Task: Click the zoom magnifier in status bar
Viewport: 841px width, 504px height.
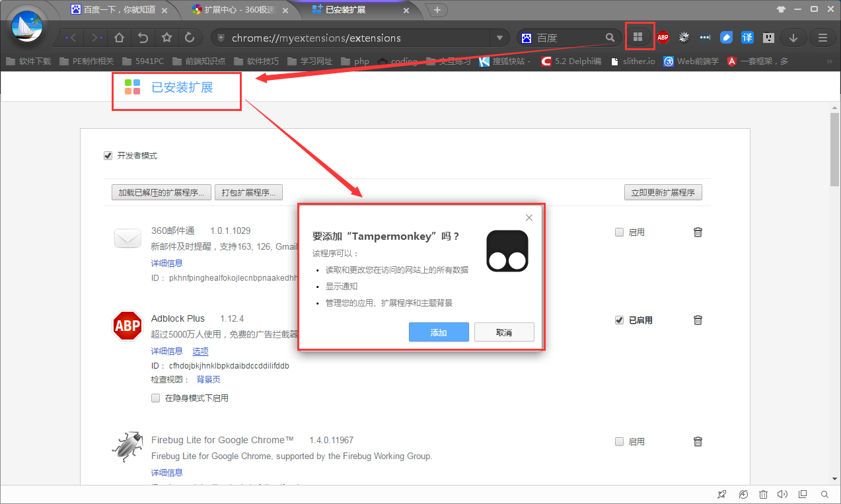Action: tap(824, 494)
